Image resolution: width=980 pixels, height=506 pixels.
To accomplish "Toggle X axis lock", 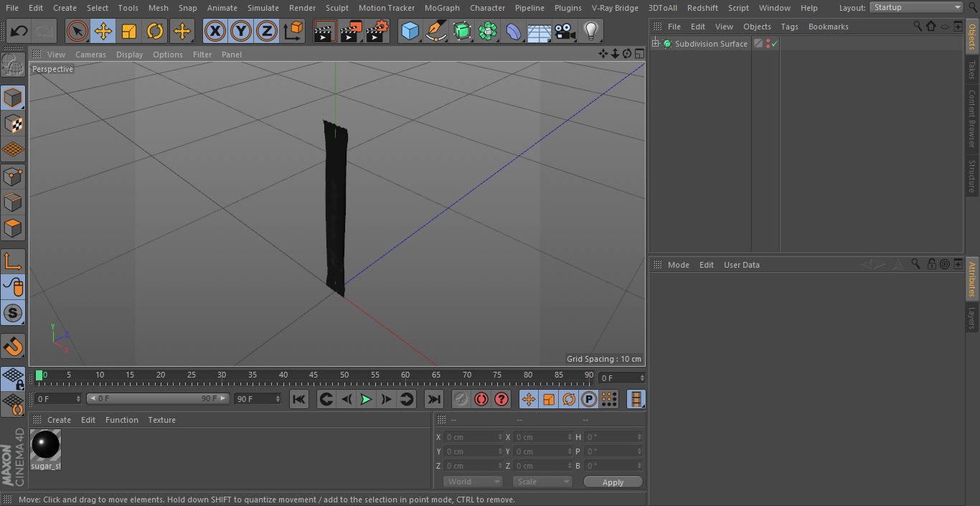I will tap(215, 31).
